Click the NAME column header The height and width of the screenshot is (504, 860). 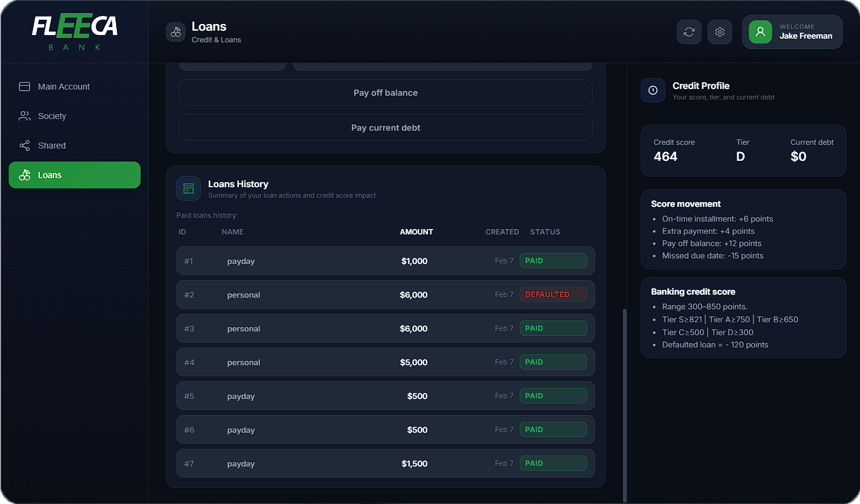coord(233,232)
